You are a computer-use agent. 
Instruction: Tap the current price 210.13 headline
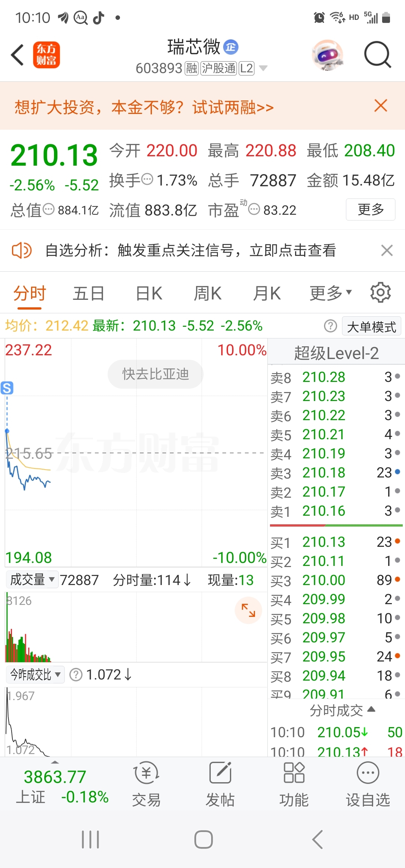click(x=54, y=155)
